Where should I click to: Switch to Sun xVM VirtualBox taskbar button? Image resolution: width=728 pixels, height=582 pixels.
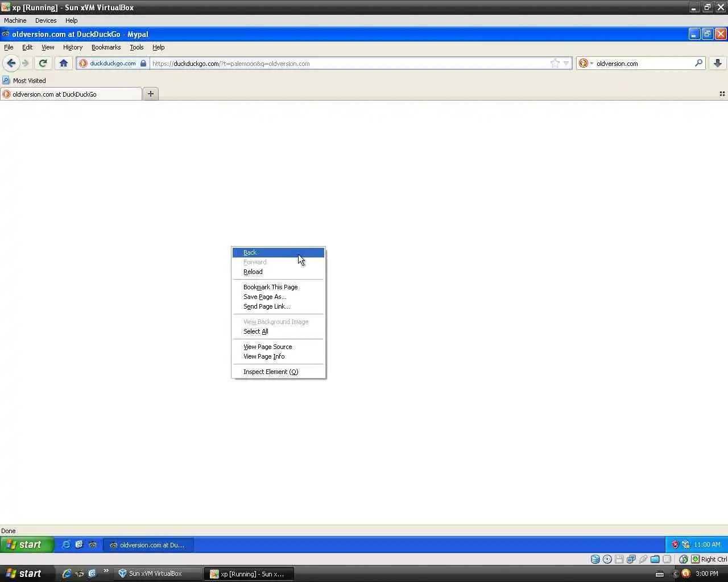coord(157,573)
